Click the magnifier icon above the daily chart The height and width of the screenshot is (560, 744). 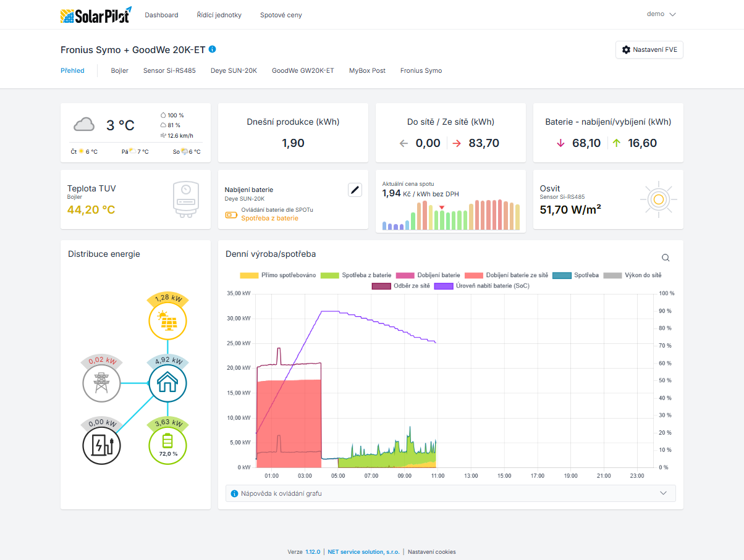(x=666, y=258)
